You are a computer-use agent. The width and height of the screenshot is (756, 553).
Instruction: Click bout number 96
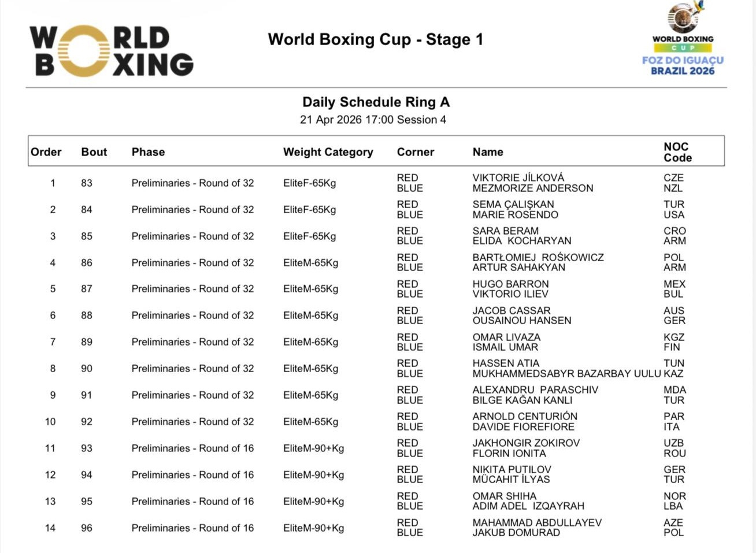pos(86,528)
